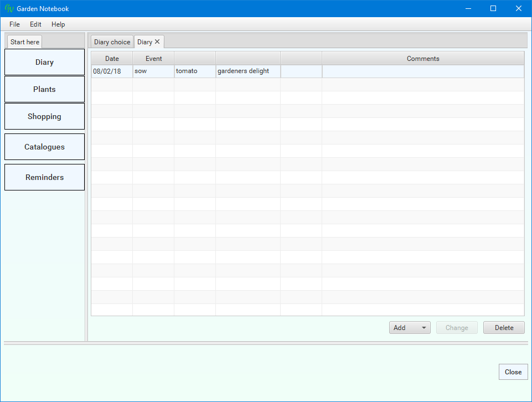Screen dimensions: 532x402
Task: Open the Reminders section
Action: click(44, 177)
